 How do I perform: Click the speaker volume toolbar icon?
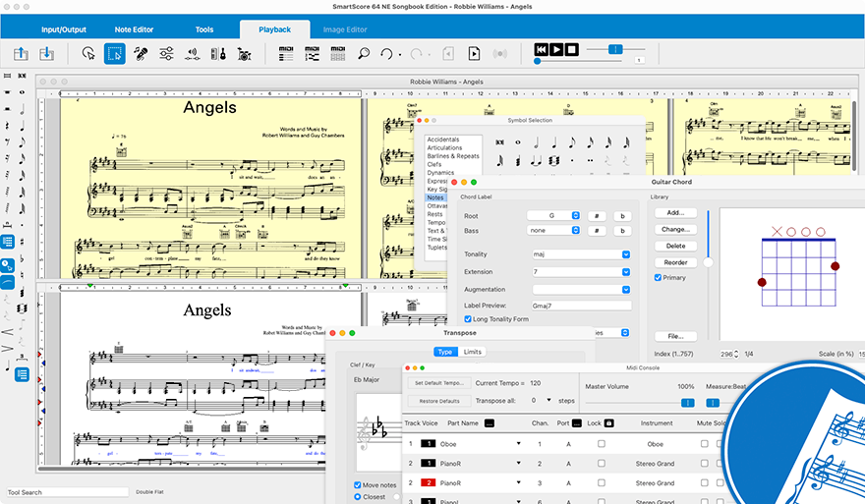[192, 53]
